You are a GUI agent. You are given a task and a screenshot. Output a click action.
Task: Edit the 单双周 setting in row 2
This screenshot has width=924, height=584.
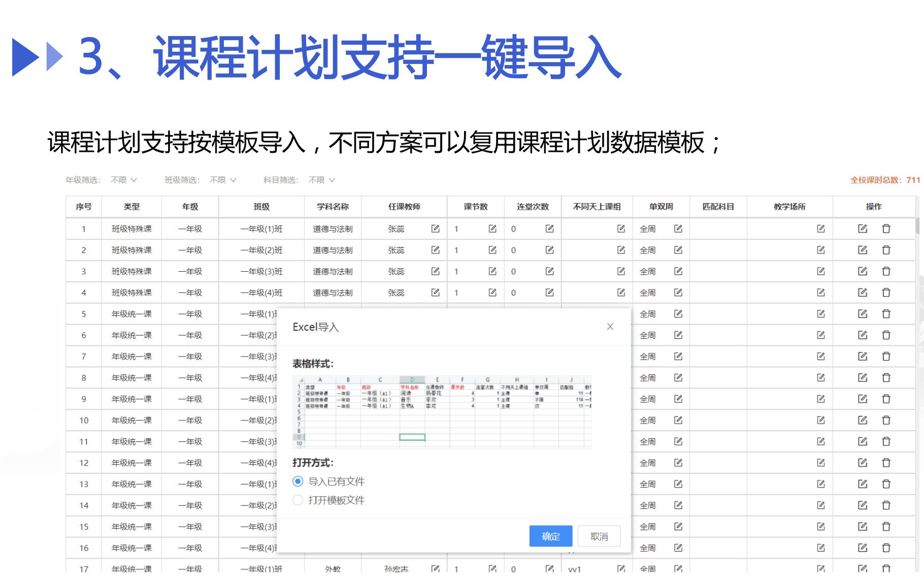point(677,250)
